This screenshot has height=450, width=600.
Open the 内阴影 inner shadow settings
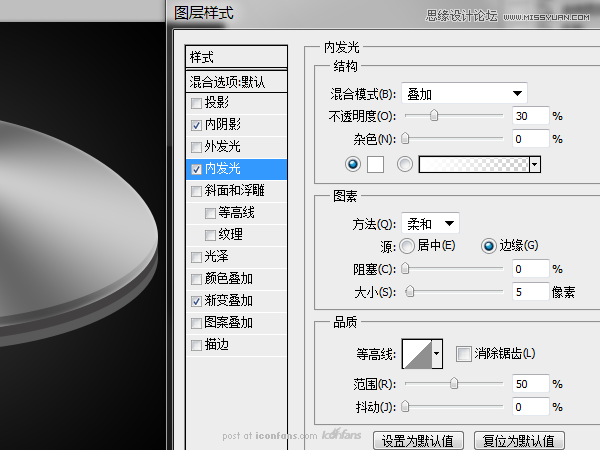tap(223, 124)
